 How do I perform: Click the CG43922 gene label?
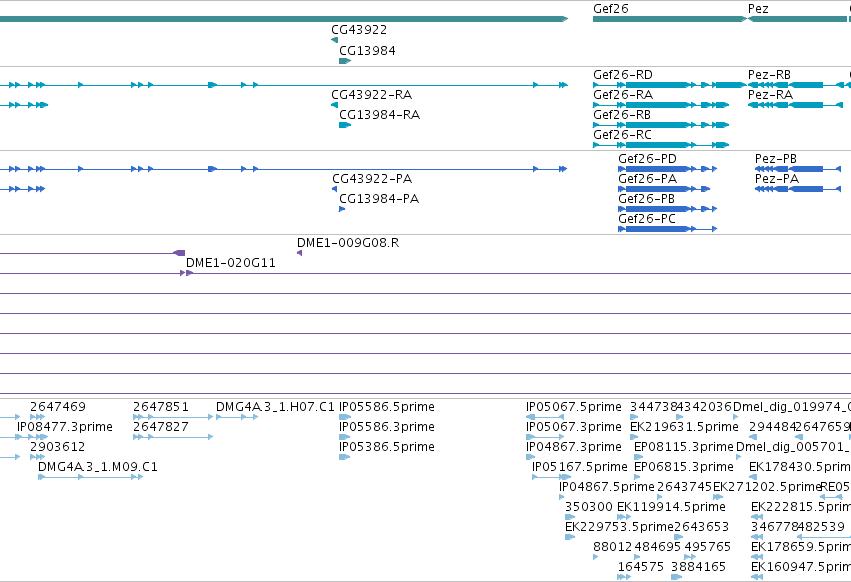359,30
